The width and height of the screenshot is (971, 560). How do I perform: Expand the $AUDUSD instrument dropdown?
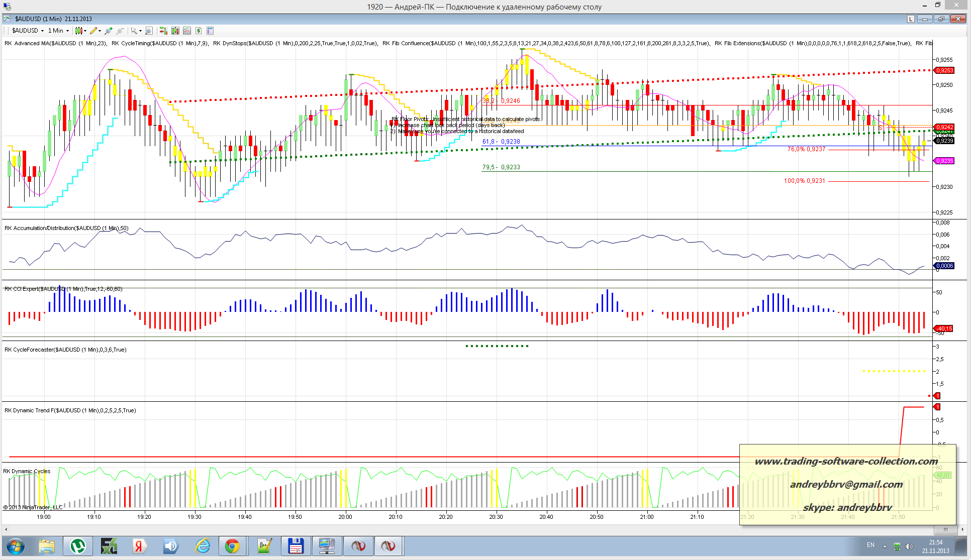tap(42, 31)
